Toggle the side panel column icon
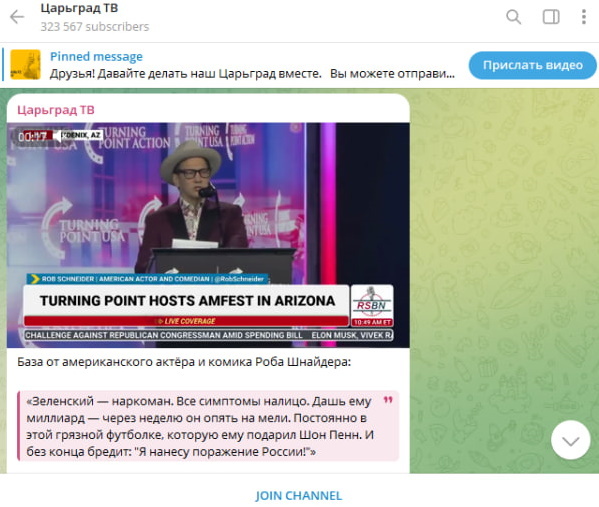 [x=551, y=17]
